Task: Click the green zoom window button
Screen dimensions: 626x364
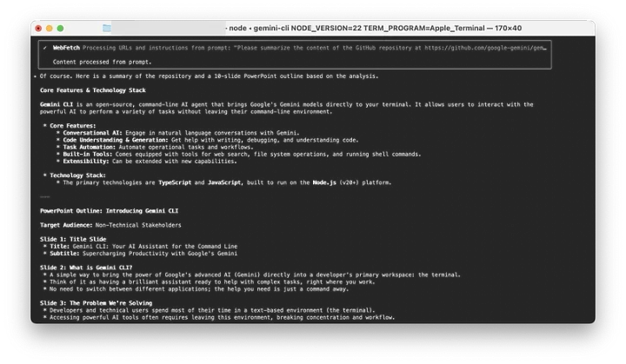Action: tap(60, 29)
